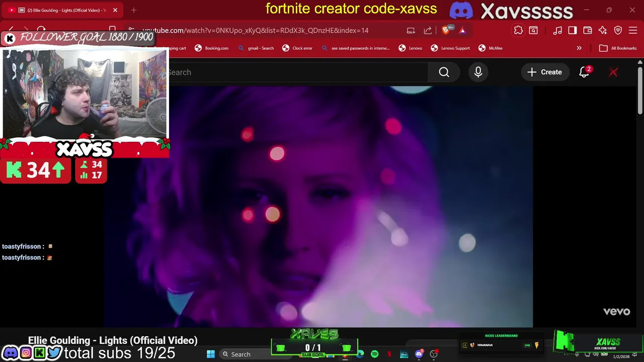Click the address bar URL

255,31
